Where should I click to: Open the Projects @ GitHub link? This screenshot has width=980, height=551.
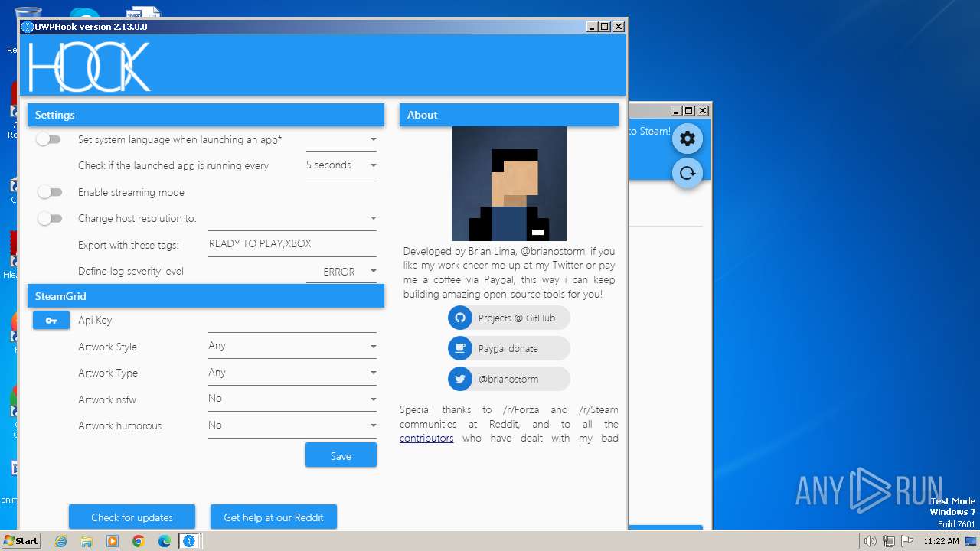(509, 318)
